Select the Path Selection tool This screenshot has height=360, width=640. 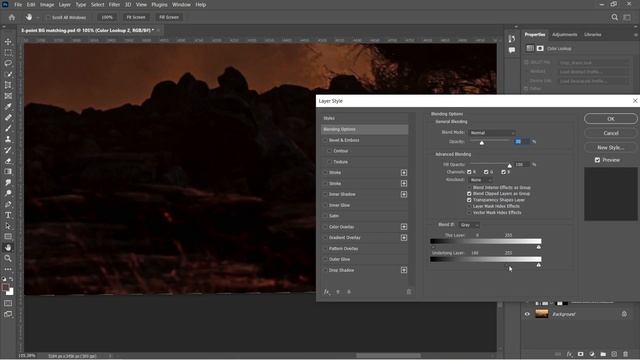tap(8, 226)
